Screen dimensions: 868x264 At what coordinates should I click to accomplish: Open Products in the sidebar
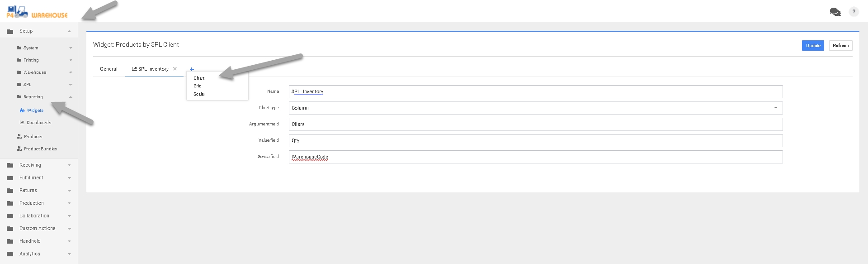point(33,137)
